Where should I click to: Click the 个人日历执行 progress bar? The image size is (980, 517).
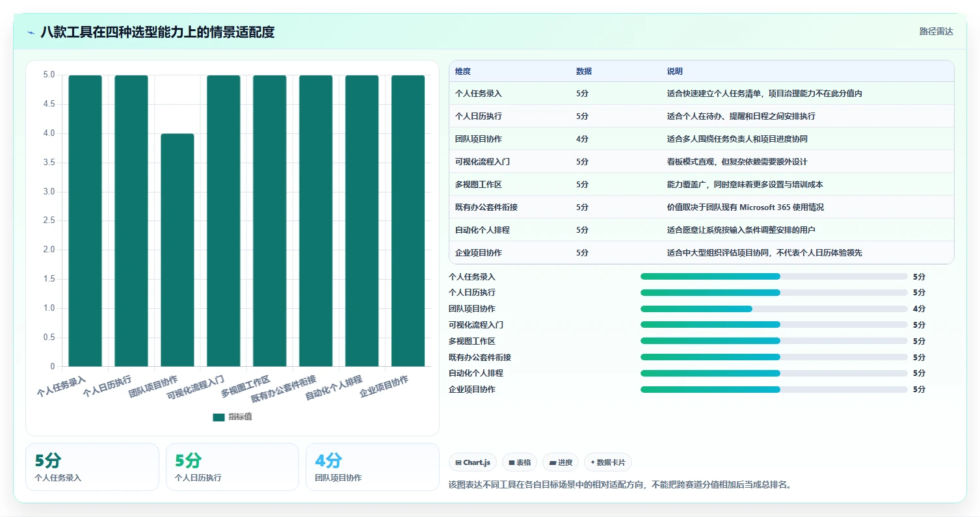(774, 293)
